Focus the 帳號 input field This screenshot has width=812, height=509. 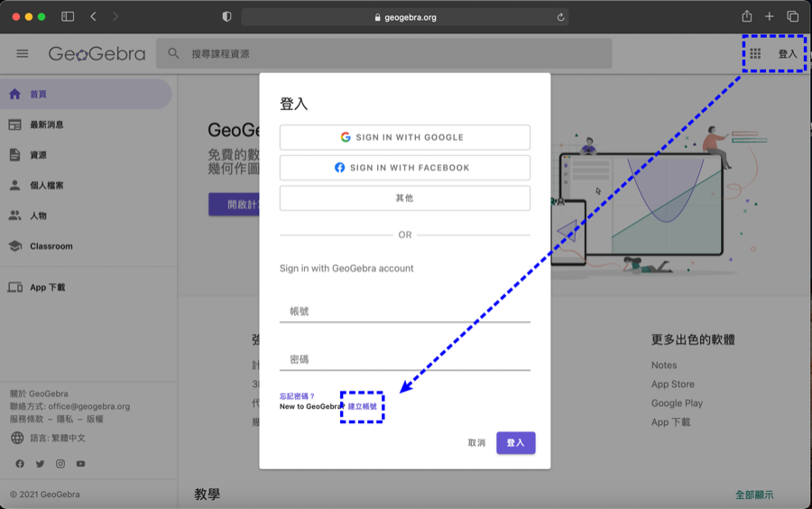pyautogui.click(x=405, y=311)
